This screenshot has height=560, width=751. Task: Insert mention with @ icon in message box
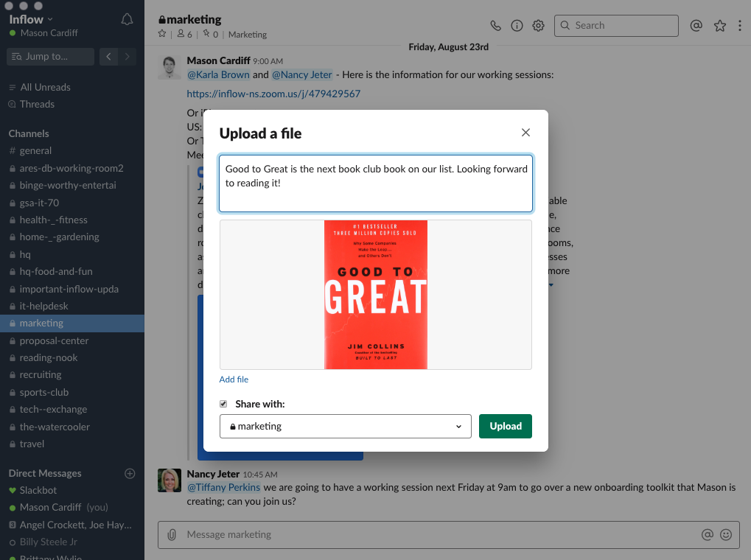707,535
